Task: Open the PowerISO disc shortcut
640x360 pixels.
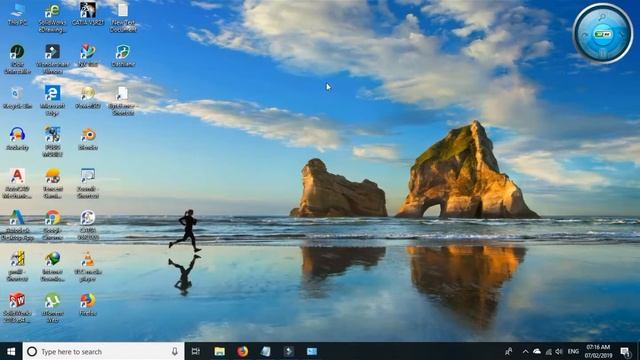Action: coord(88,98)
